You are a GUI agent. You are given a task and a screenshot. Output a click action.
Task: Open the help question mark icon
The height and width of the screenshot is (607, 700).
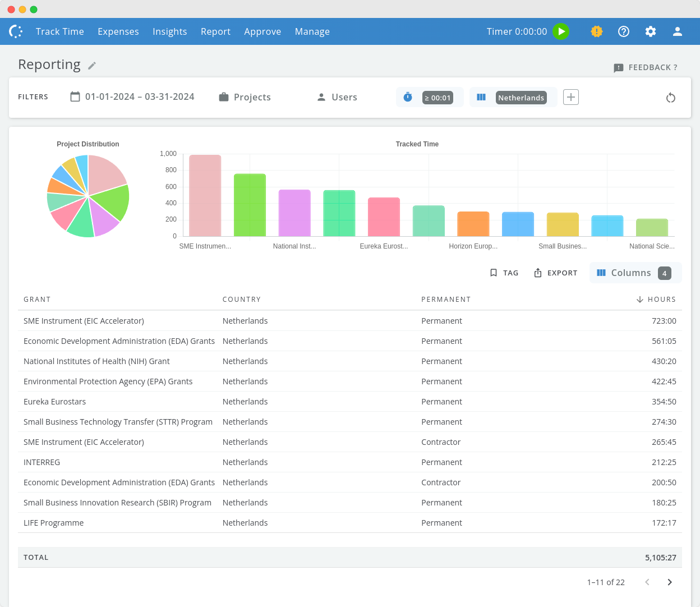click(624, 31)
